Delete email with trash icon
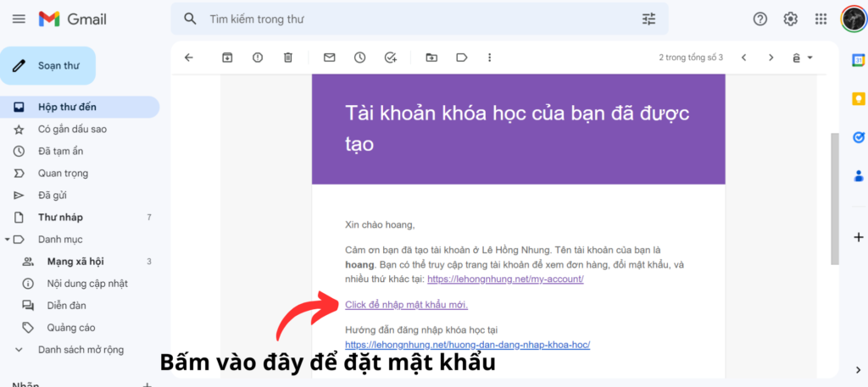 (288, 58)
